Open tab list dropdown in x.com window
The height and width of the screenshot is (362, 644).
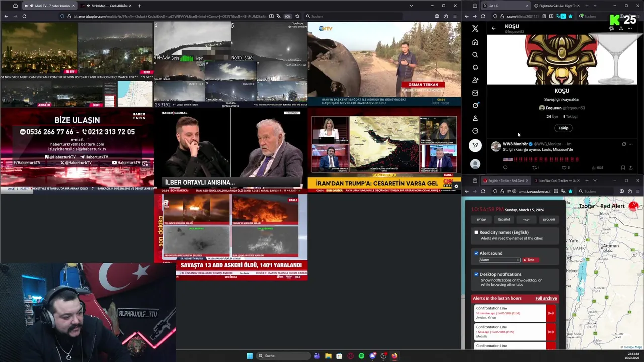[595, 6]
